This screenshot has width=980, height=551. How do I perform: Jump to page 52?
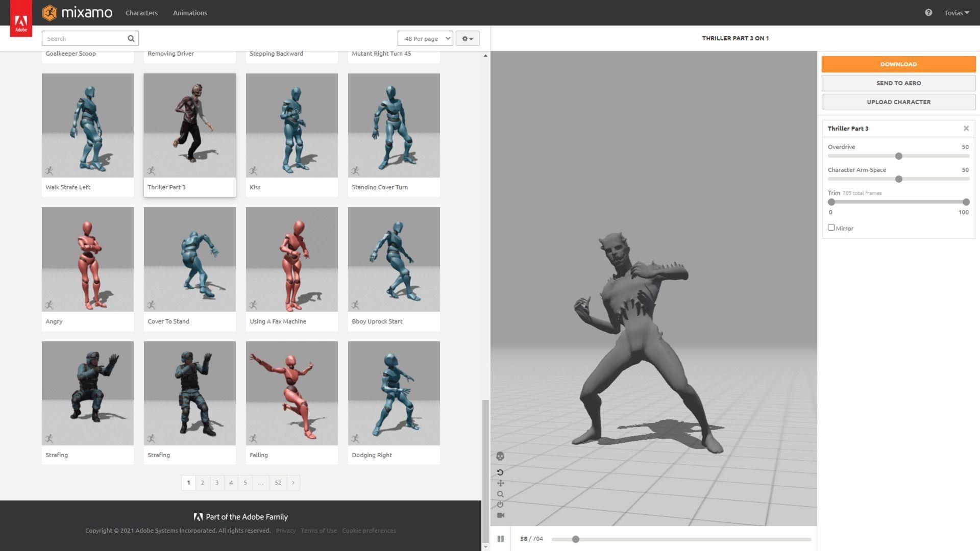(278, 483)
